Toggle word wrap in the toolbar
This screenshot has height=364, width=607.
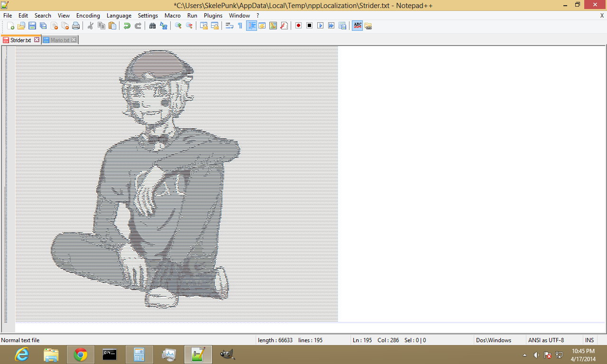click(230, 26)
